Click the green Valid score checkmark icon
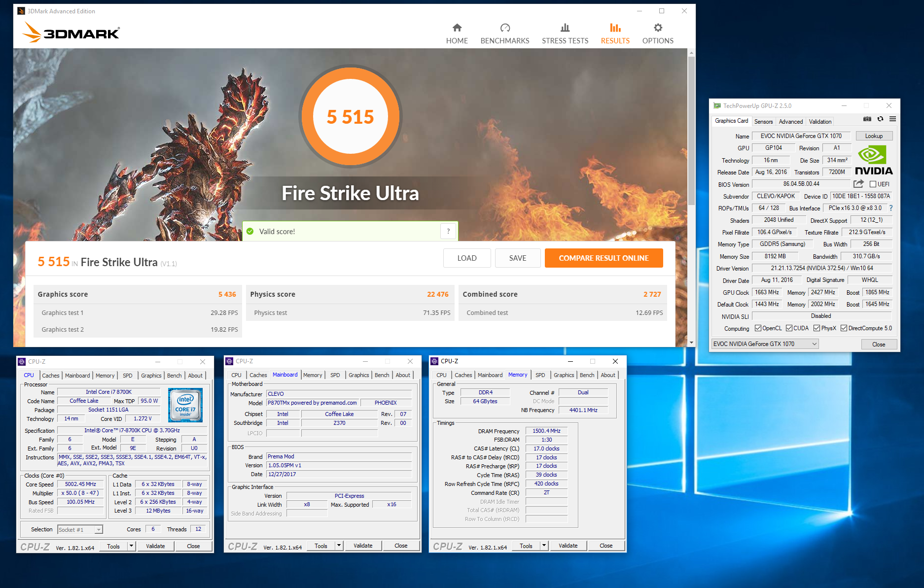Image resolution: width=924 pixels, height=588 pixels. coord(250,231)
